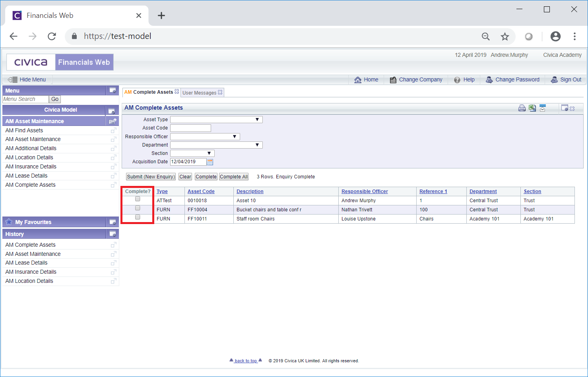Sort by the Section column header

[x=532, y=191]
